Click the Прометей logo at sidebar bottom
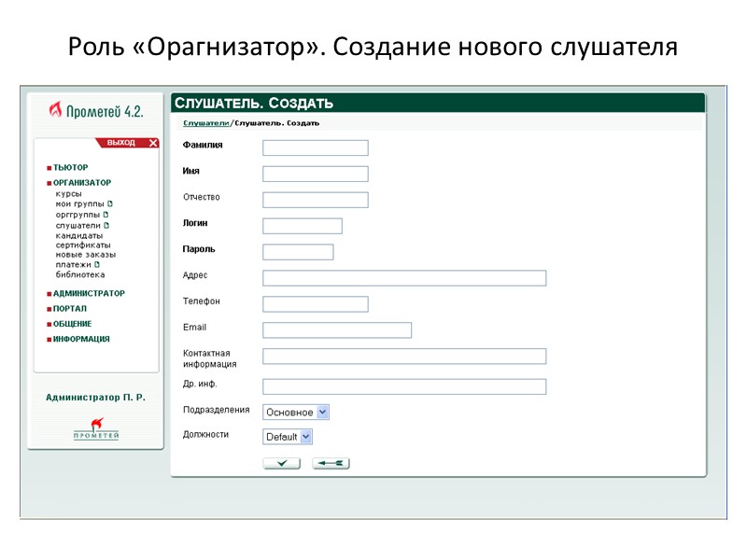This screenshot has width=747, height=560. click(x=97, y=428)
